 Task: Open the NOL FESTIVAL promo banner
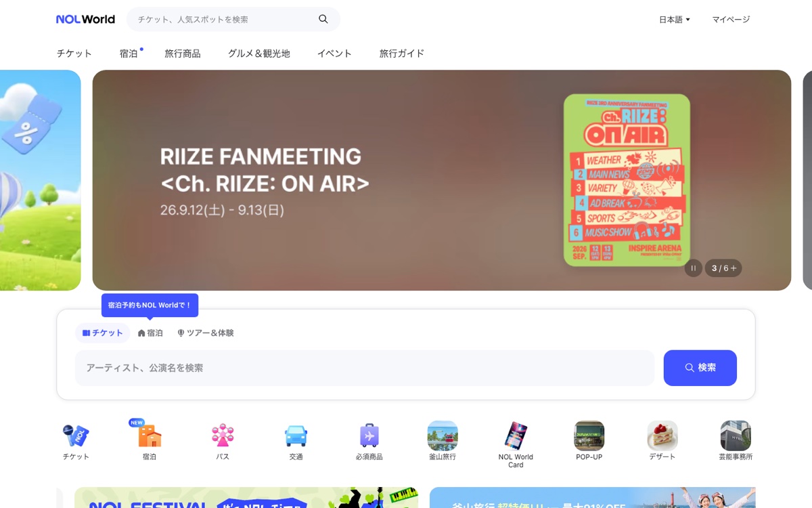pos(246,498)
